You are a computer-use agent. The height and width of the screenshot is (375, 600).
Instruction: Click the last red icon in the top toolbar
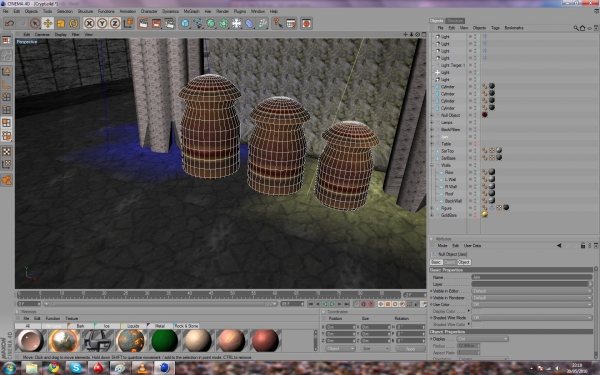pyautogui.click(x=306, y=23)
